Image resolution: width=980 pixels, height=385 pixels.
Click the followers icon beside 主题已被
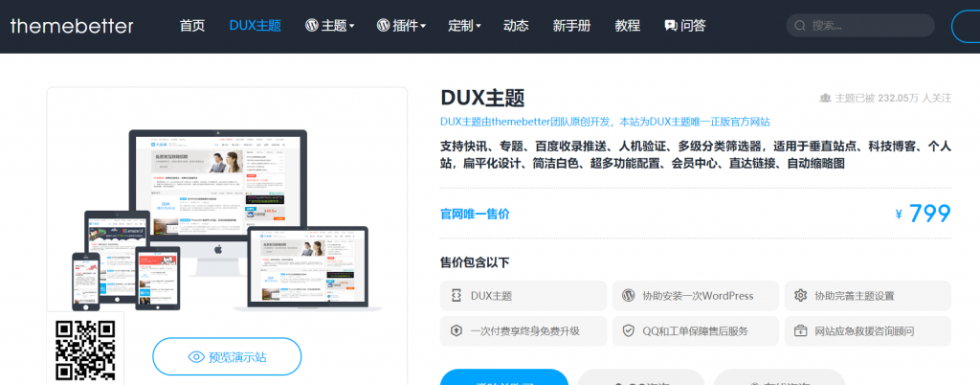tap(825, 98)
